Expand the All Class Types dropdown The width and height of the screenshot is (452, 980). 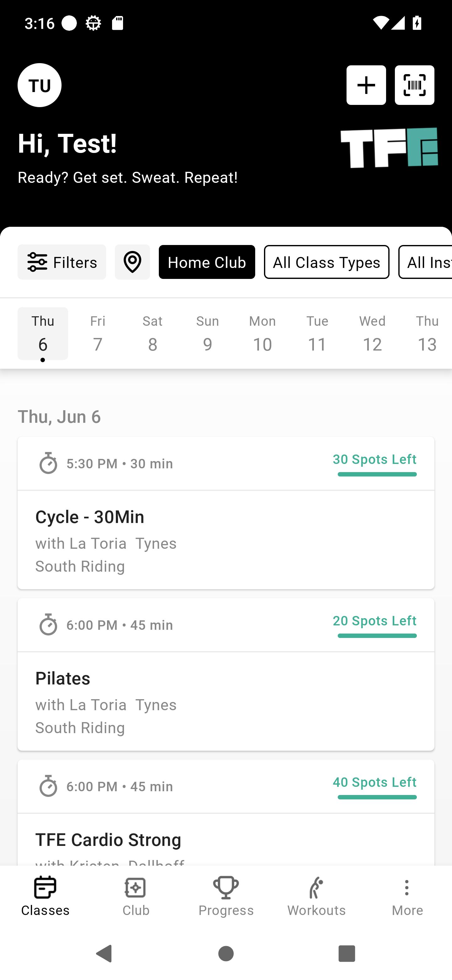(326, 262)
